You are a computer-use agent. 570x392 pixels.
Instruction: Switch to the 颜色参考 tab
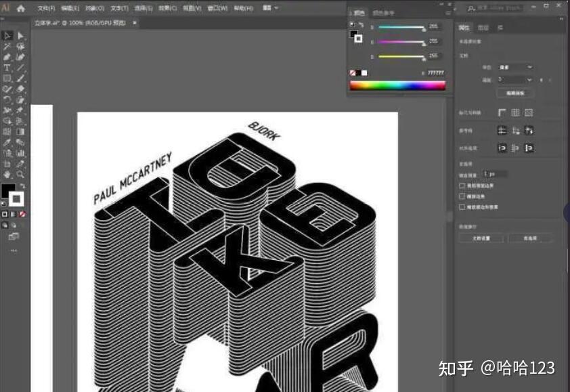[384, 13]
